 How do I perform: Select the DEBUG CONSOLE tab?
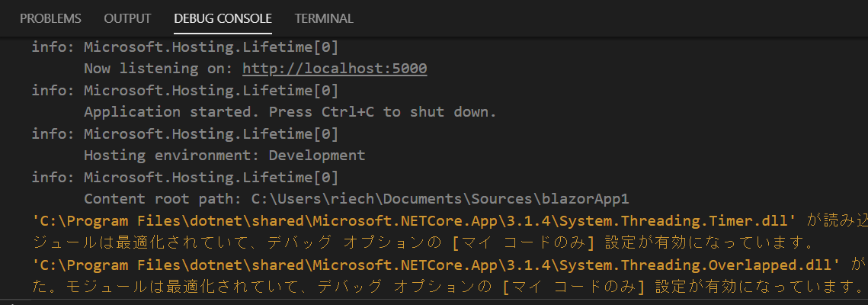(223, 18)
